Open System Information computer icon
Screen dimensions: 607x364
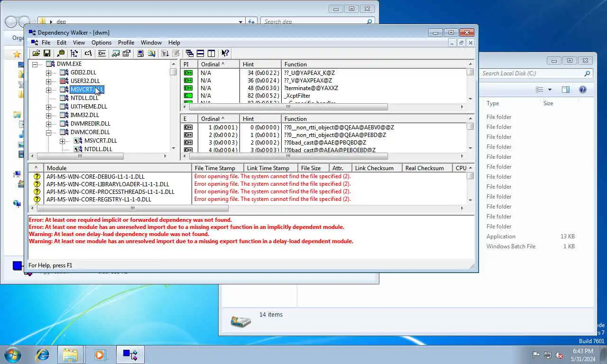140,54
